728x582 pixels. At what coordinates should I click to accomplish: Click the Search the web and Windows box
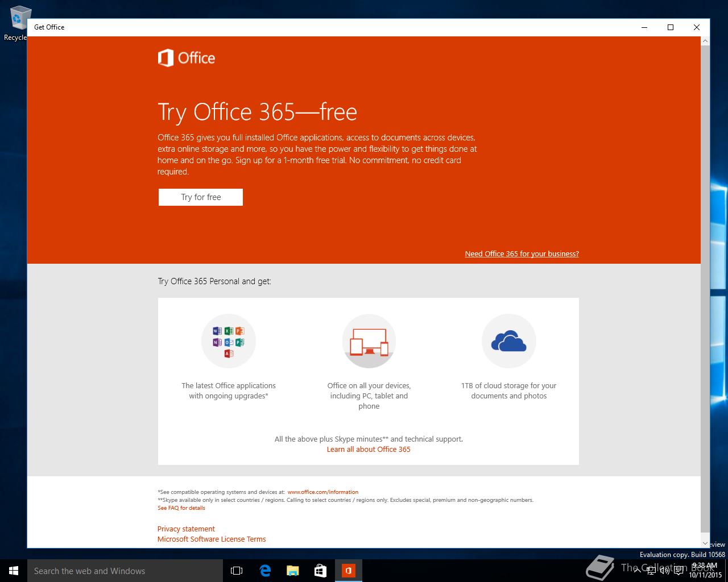(125, 571)
